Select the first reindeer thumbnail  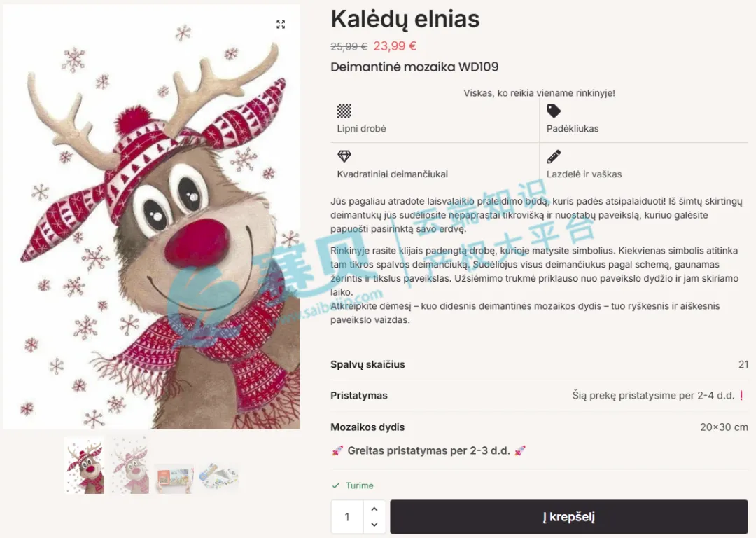[85, 466]
